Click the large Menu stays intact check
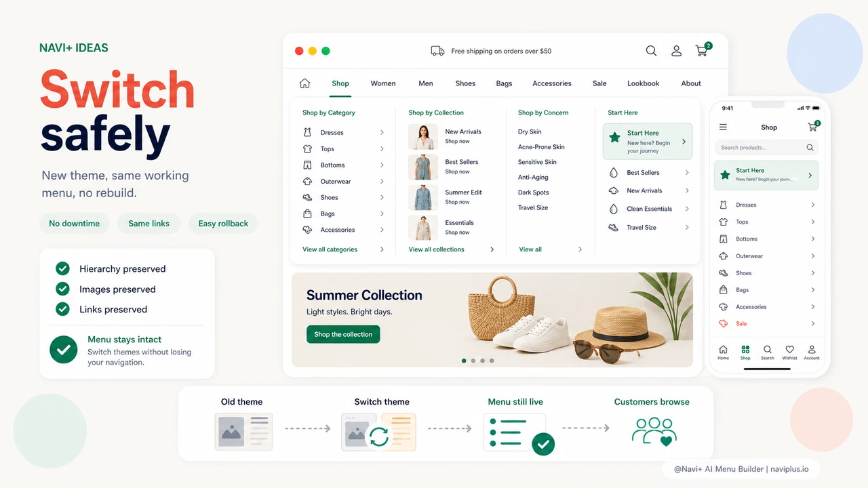Viewport: 868px width, 488px height. (x=64, y=350)
